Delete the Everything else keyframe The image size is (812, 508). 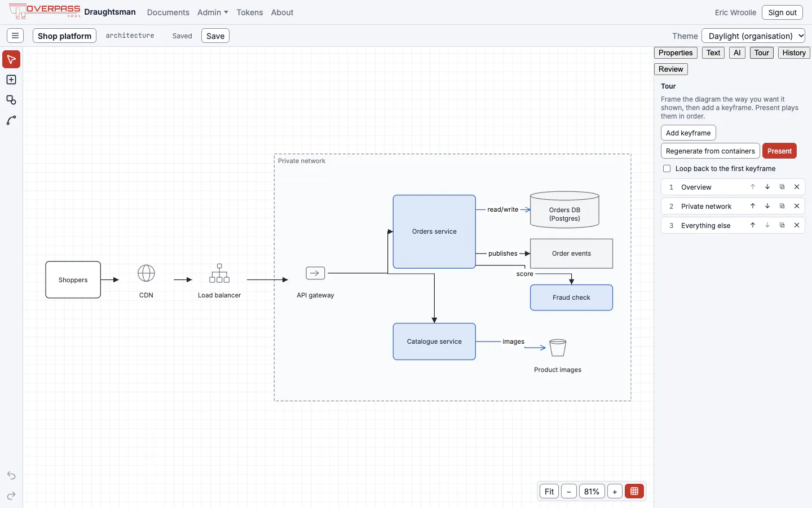797,225
